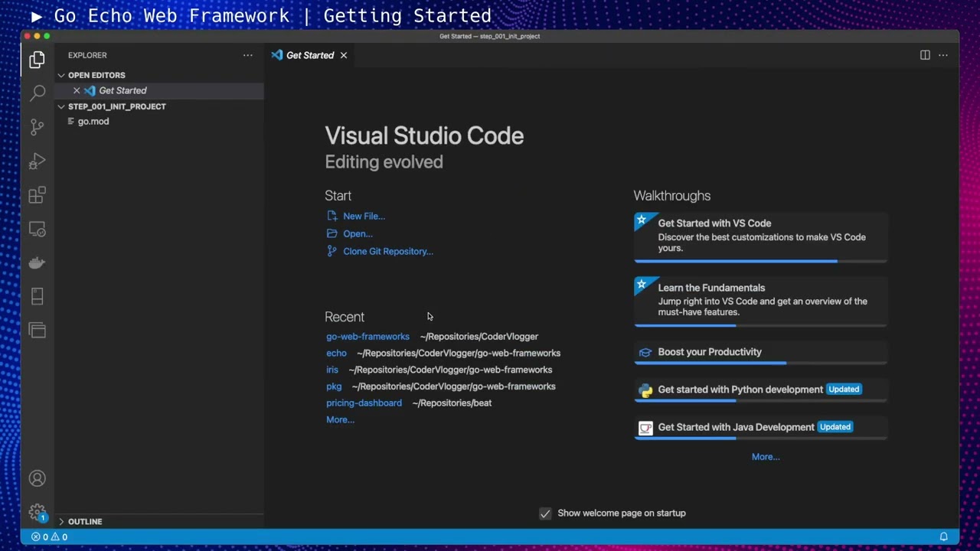Open Get Started with Java Development

tap(760, 427)
